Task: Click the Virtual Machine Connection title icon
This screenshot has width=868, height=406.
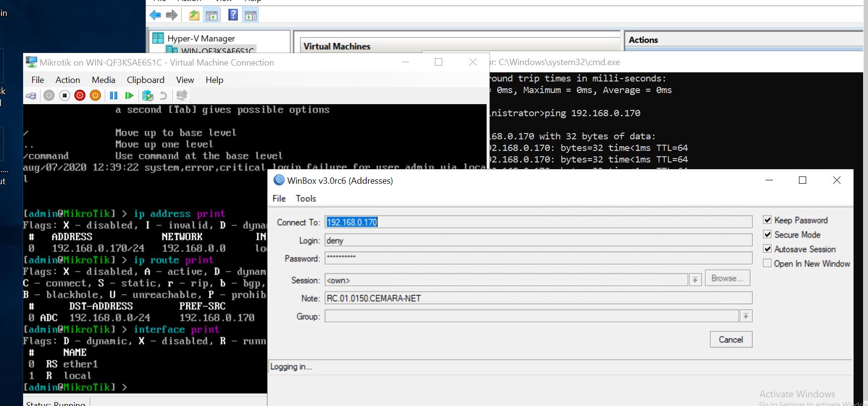Action: pyautogui.click(x=31, y=62)
